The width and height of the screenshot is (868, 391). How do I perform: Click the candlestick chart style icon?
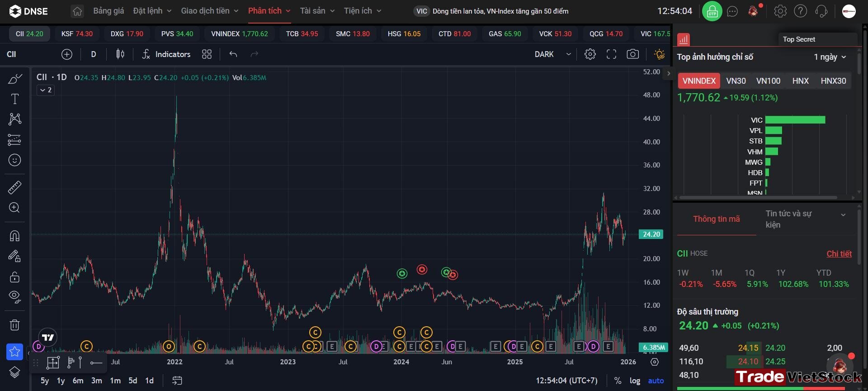[120, 54]
